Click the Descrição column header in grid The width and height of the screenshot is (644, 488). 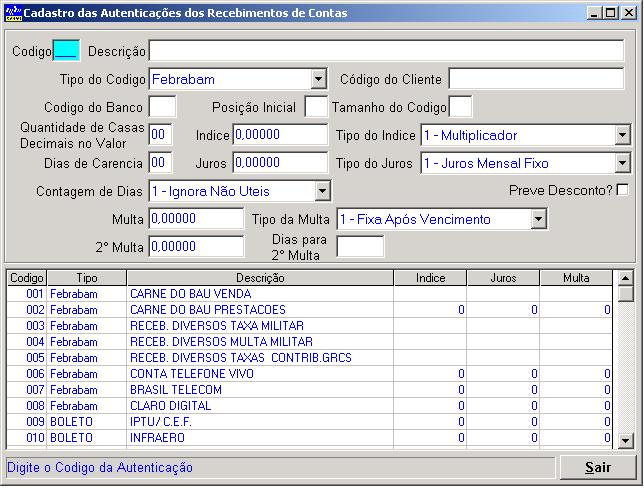pos(260,278)
